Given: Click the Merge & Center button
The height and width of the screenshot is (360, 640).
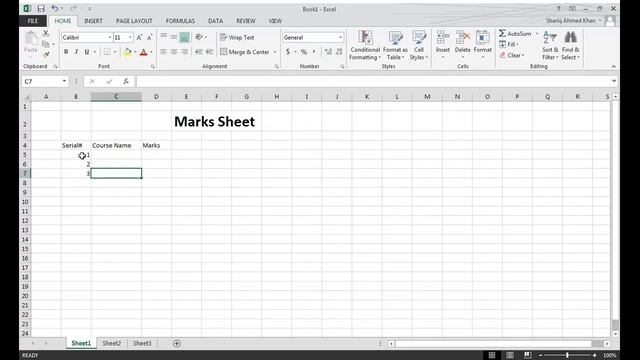Looking at the screenshot, I should [x=245, y=52].
